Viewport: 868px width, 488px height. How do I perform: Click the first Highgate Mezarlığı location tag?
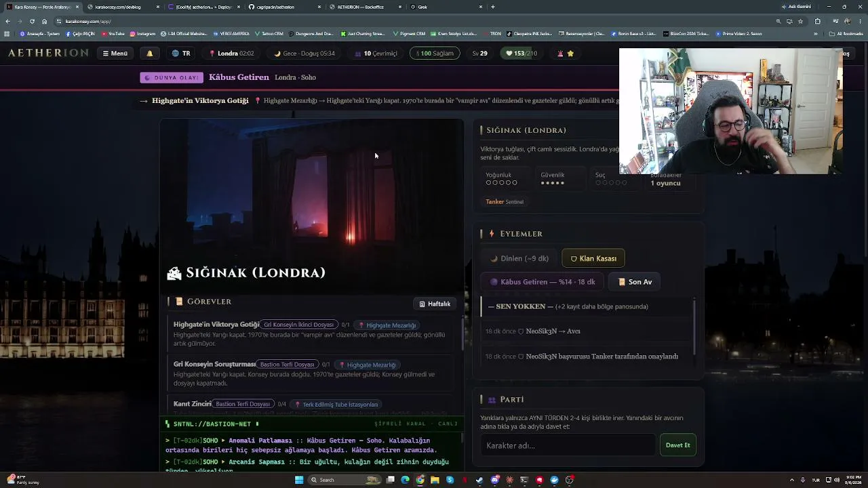(387, 325)
